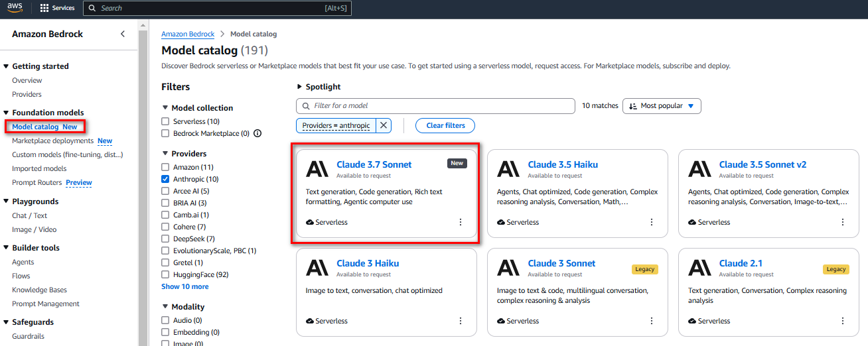This screenshot has width=868, height=346.
Task: Click the AWS logo home icon
Action: (15, 8)
